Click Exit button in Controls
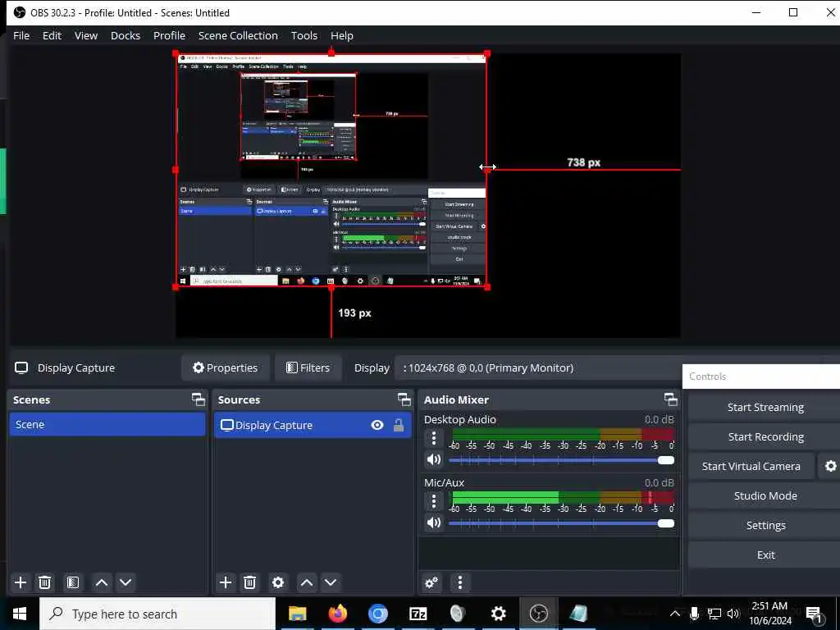The width and height of the screenshot is (840, 630). (765, 555)
